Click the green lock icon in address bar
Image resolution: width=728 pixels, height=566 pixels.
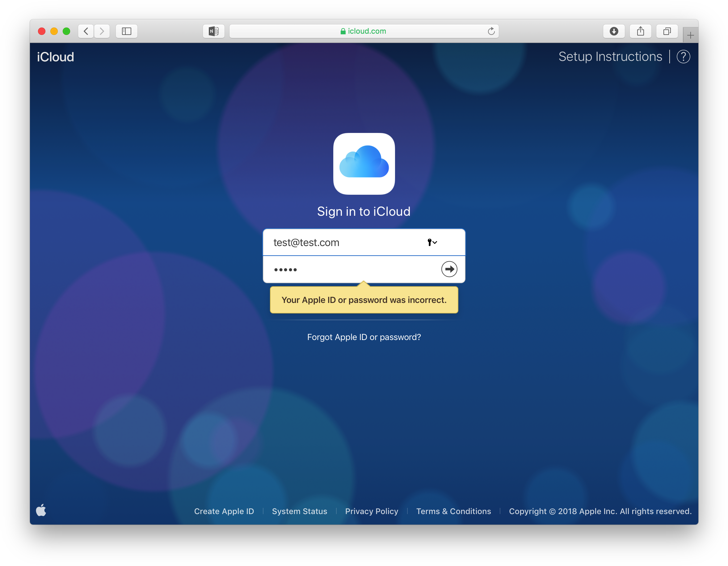343,31
